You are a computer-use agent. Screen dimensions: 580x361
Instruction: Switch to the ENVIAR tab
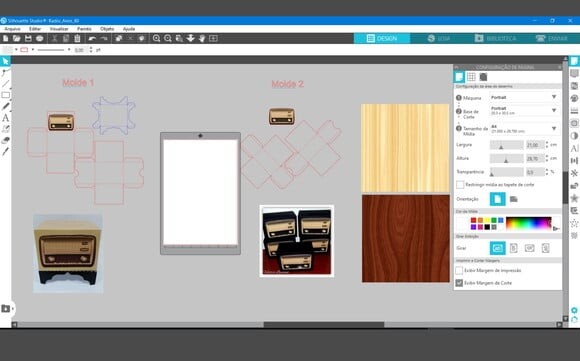[x=552, y=38]
